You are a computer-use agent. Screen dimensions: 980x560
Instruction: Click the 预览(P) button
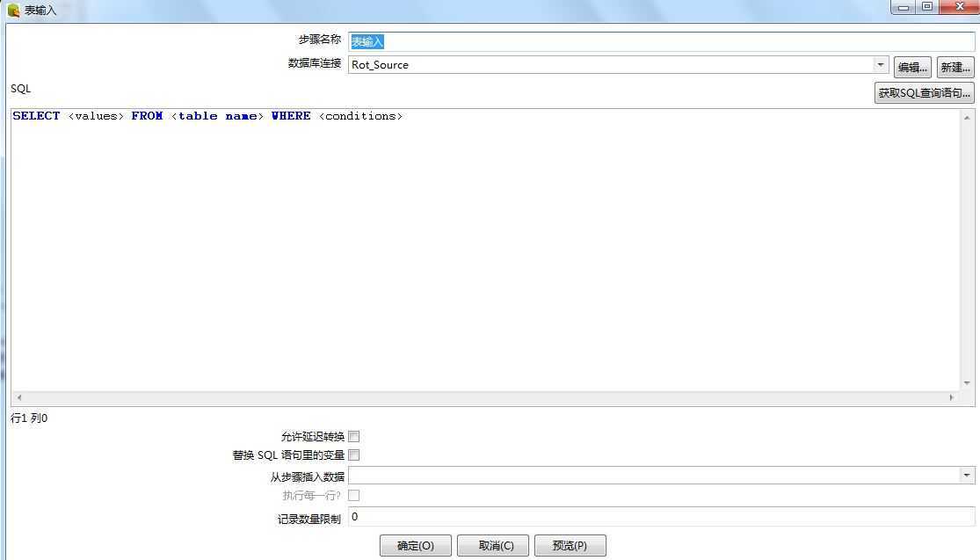click(570, 546)
